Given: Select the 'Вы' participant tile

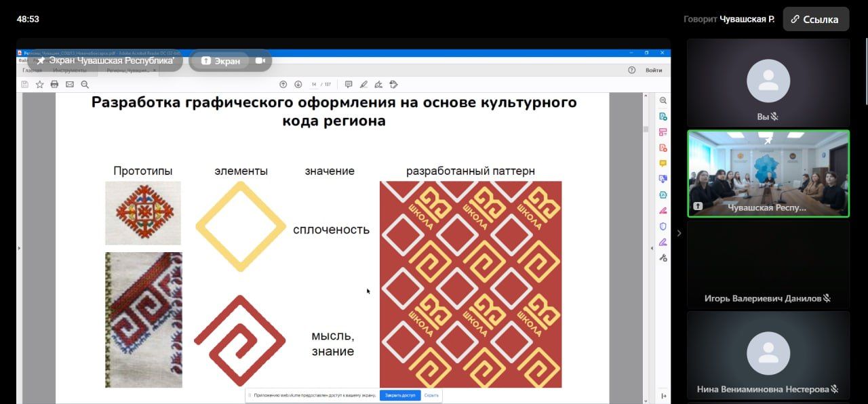Looking at the screenshot, I should pyautogui.click(x=768, y=83).
